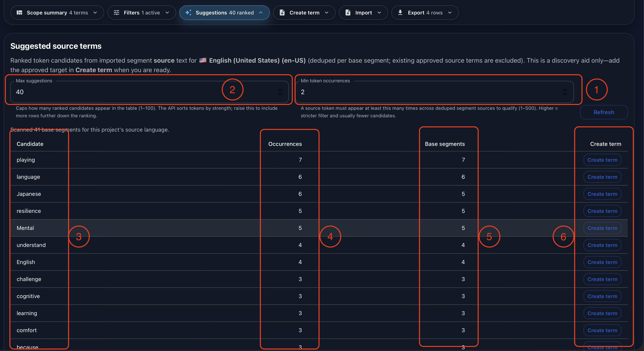Create term for candidate learning
Screen dimensions: 644x351
[x=602, y=313]
